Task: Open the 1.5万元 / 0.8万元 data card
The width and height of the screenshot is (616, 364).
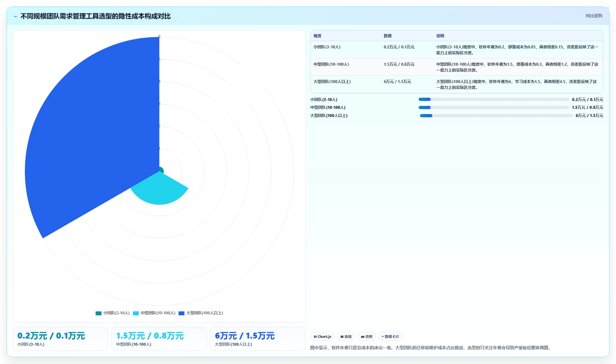Action: click(159, 339)
